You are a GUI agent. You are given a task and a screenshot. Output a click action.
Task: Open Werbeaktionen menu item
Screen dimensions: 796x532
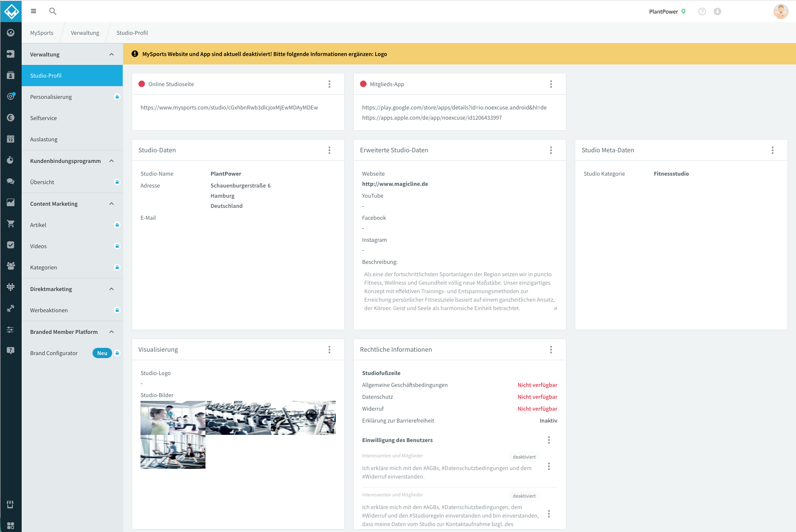[72, 310]
